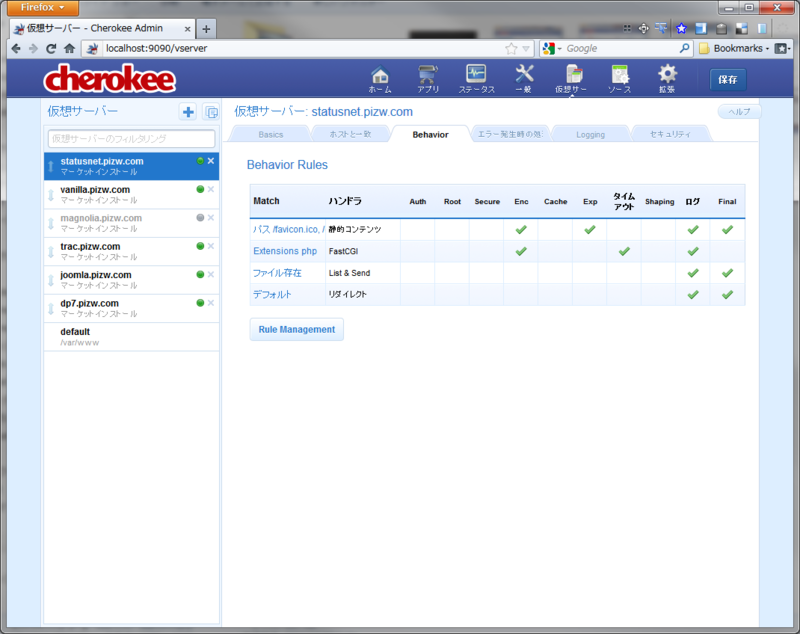The image size is (800, 634).
Task: Delete joomla.pizw.com with its X icon
Action: tap(211, 274)
